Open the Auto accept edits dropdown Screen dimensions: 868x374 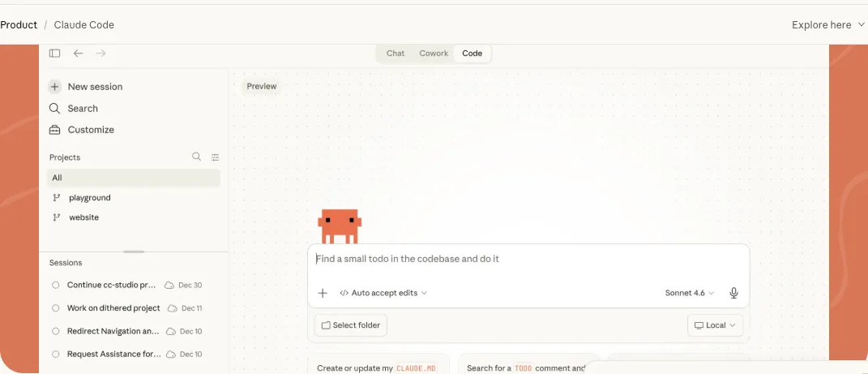383,293
